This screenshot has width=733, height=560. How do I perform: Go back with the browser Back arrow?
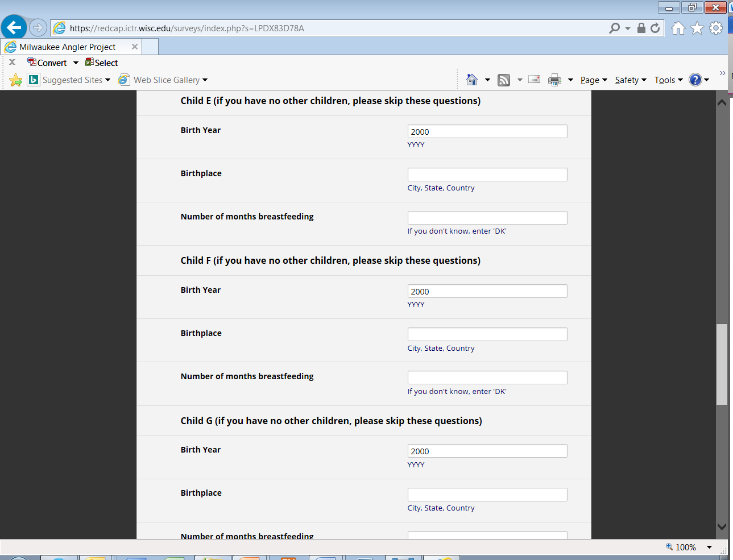coord(14,27)
